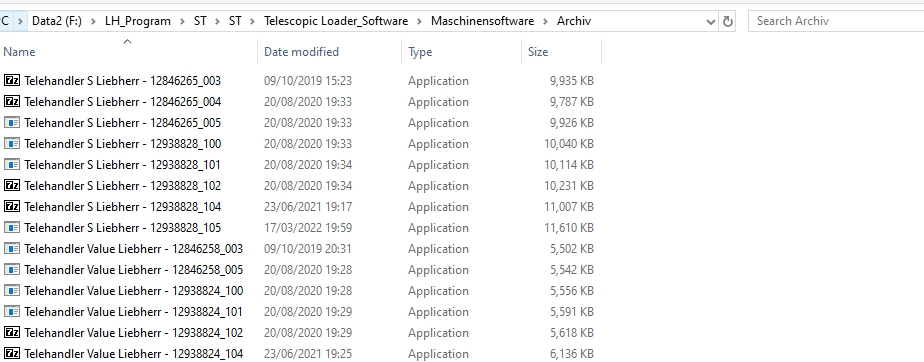Click the date 09/10/2019 20:31
This screenshot has width=924, height=362.
(308, 248)
